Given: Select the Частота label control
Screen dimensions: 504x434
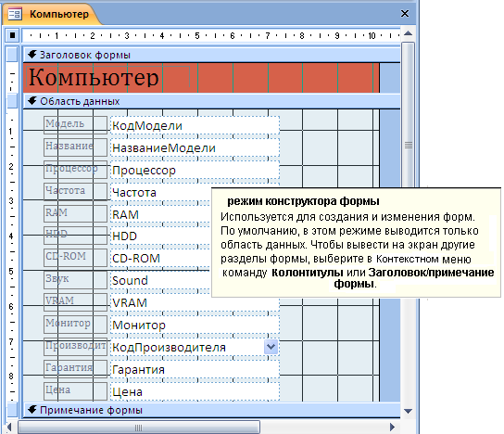Looking at the screenshot, I should pyautogui.click(x=76, y=191).
